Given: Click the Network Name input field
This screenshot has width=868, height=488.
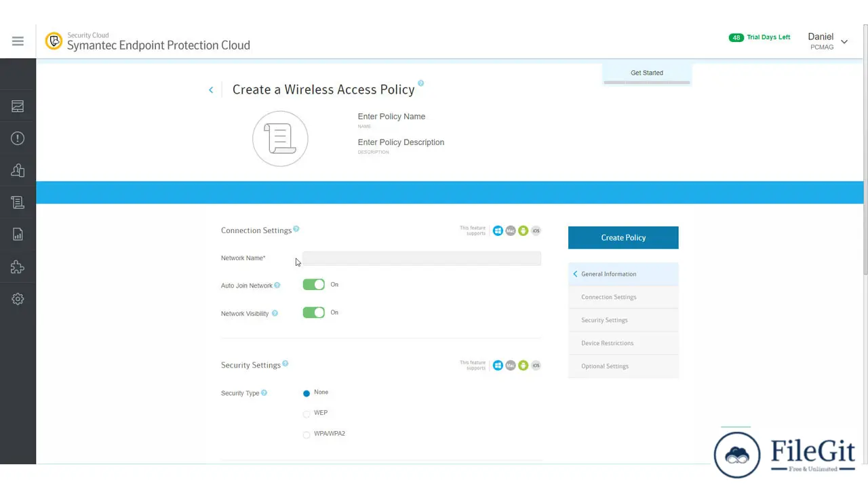Looking at the screenshot, I should coord(422,258).
